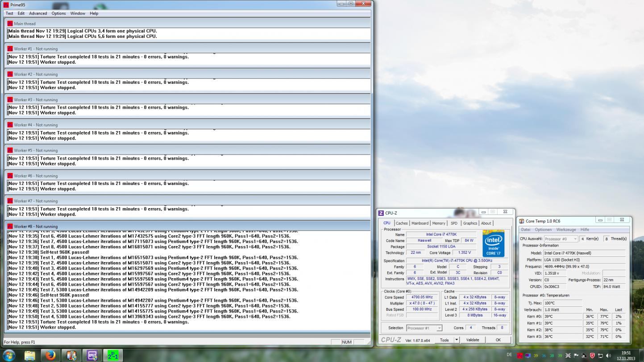Click OK button in CPU-Z
The width and height of the screenshot is (644, 362).
coord(498,340)
